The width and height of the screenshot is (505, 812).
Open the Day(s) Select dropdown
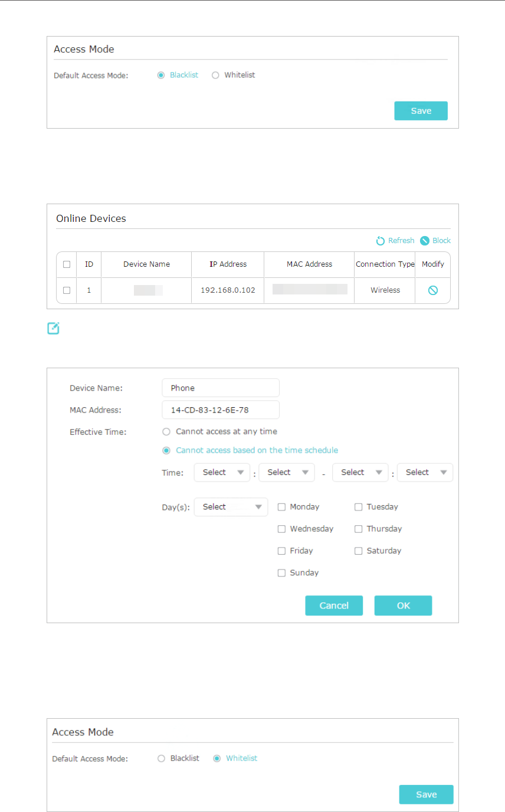pos(231,507)
